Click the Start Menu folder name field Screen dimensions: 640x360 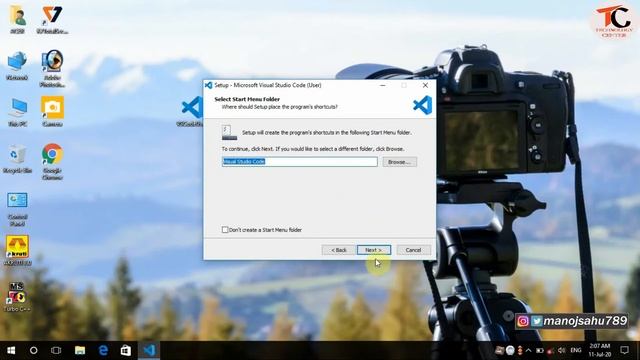point(300,162)
